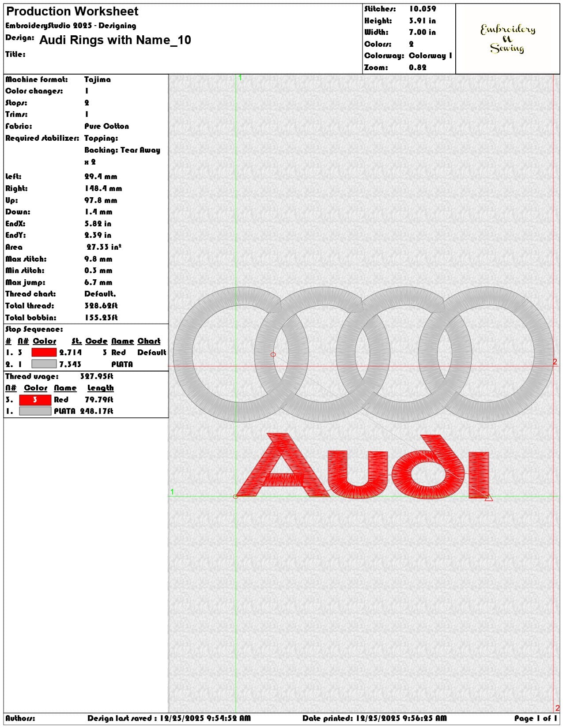
Task: Click the EndY value 2.39 in
Action: [x=98, y=235]
